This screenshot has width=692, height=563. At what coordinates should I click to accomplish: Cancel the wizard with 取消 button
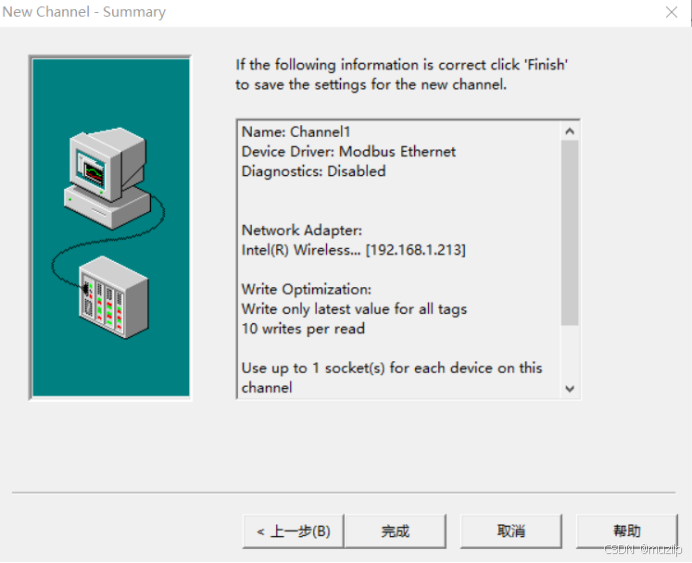tap(511, 531)
